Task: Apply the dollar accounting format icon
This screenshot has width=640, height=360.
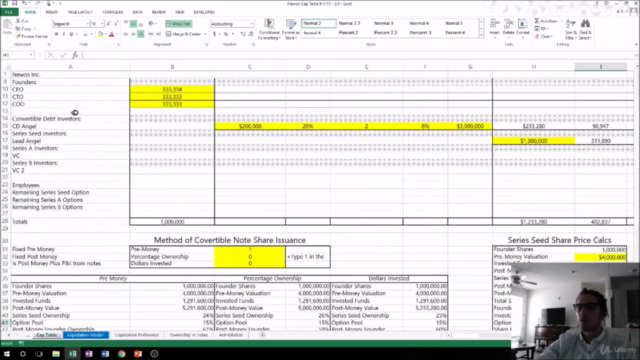Action: click(x=214, y=34)
